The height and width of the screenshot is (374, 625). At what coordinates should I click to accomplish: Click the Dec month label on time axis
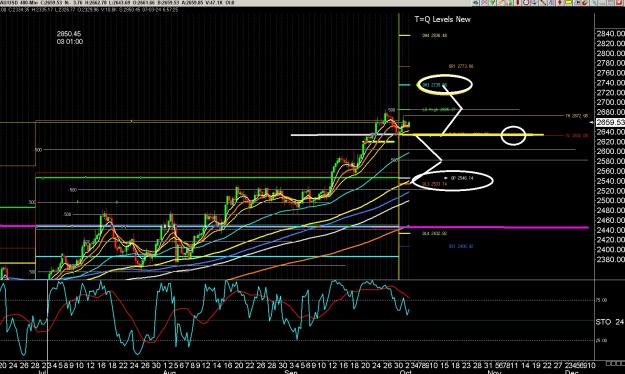pyautogui.click(x=571, y=372)
